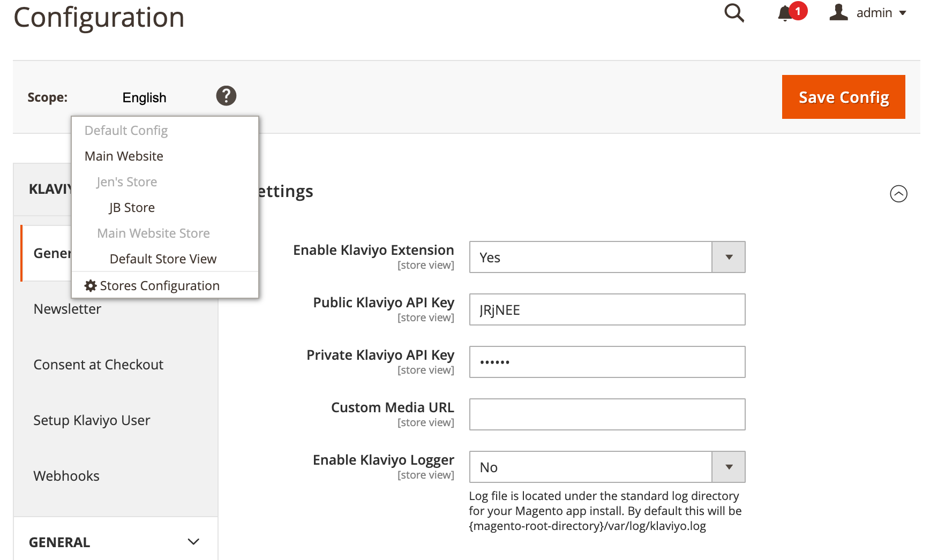Collapse the settings section with circle chevron
The width and height of the screenshot is (930, 560).
point(898,194)
